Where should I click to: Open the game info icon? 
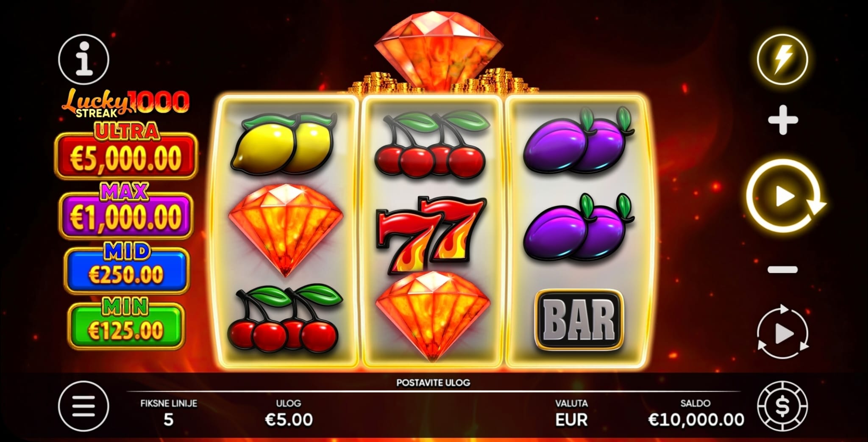(83, 59)
